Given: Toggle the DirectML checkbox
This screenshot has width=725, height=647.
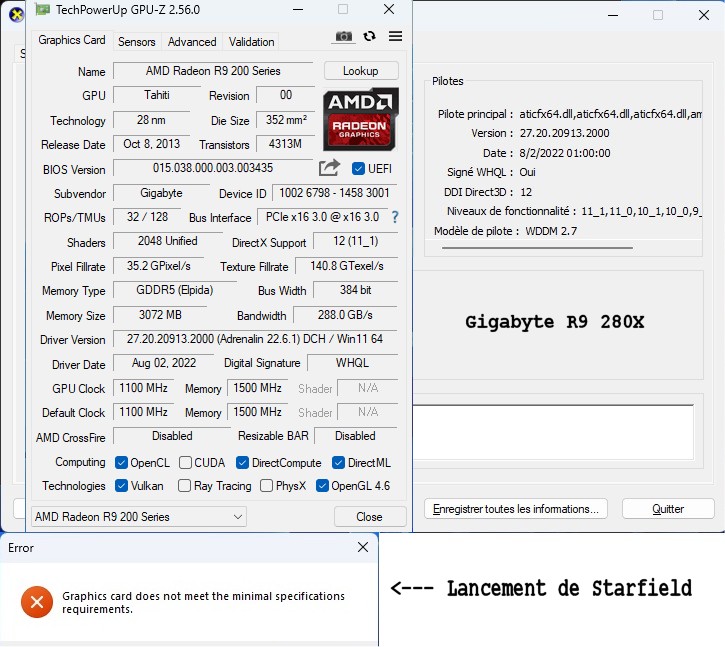Looking at the screenshot, I should tap(338, 462).
